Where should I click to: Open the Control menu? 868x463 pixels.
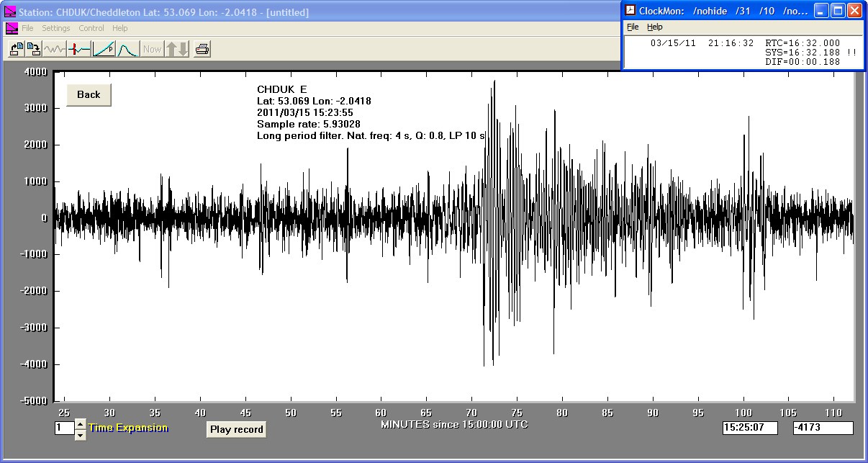[x=91, y=28]
